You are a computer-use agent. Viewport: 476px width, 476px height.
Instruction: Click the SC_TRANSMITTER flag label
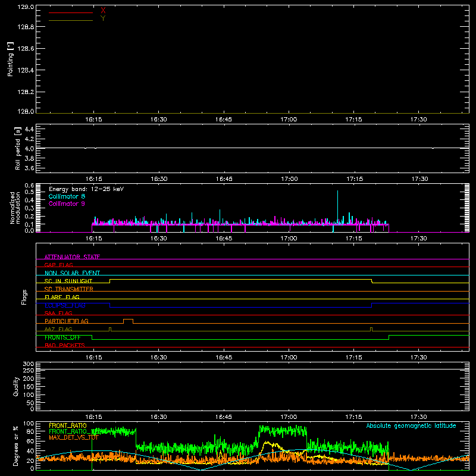[69, 289]
